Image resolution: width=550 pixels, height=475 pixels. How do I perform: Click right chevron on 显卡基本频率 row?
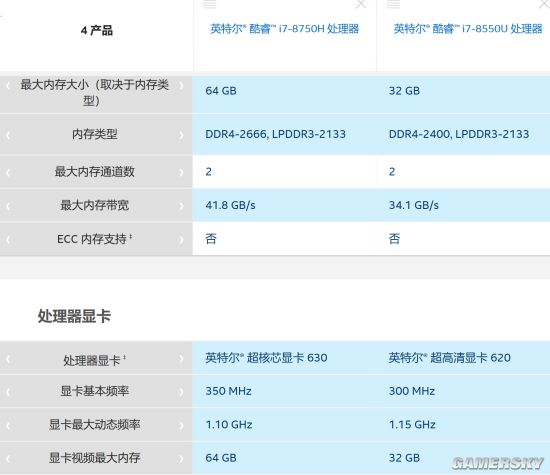(x=181, y=392)
